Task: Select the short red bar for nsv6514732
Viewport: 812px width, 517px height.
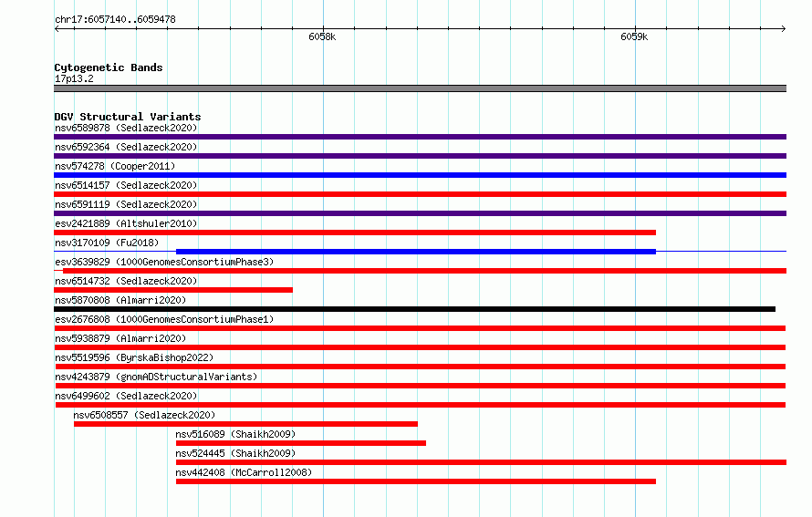Action: coord(173,290)
